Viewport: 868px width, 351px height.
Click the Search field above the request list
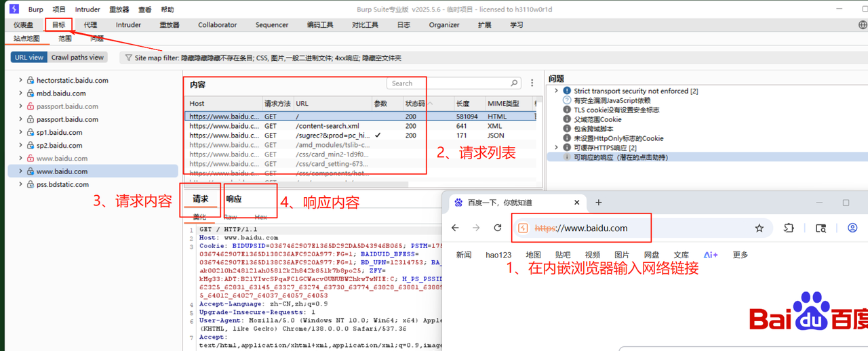click(x=454, y=83)
